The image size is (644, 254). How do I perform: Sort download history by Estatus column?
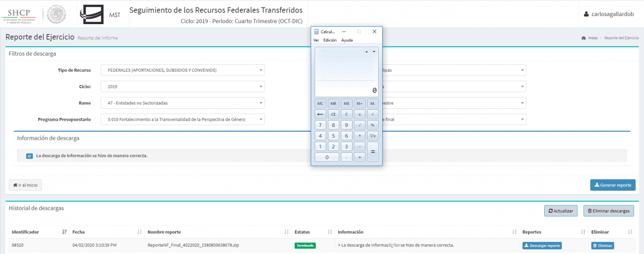click(330, 232)
